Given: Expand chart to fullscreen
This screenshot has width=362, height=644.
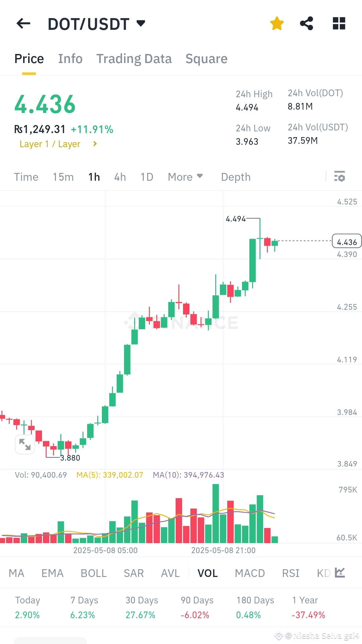Looking at the screenshot, I should tap(25, 445).
